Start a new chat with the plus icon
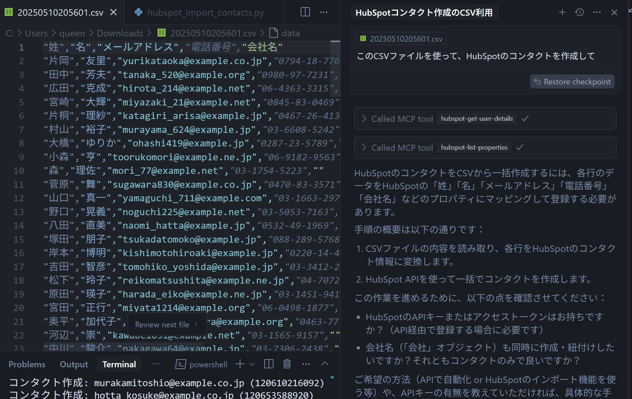The height and width of the screenshot is (399, 632). pyautogui.click(x=562, y=12)
